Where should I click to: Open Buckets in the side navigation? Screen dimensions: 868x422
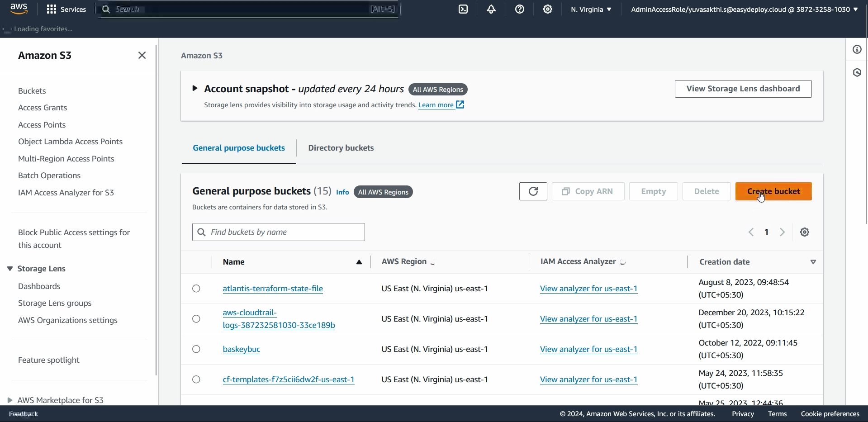(x=32, y=91)
